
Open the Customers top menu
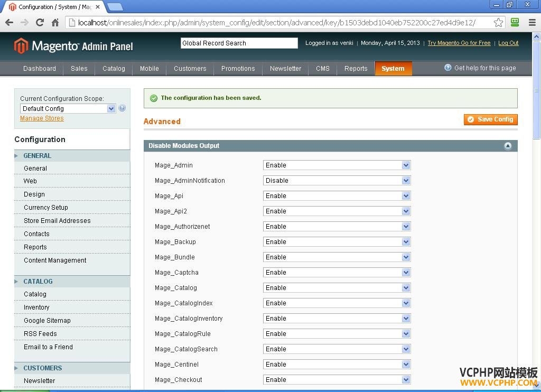click(x=190, y=68)
